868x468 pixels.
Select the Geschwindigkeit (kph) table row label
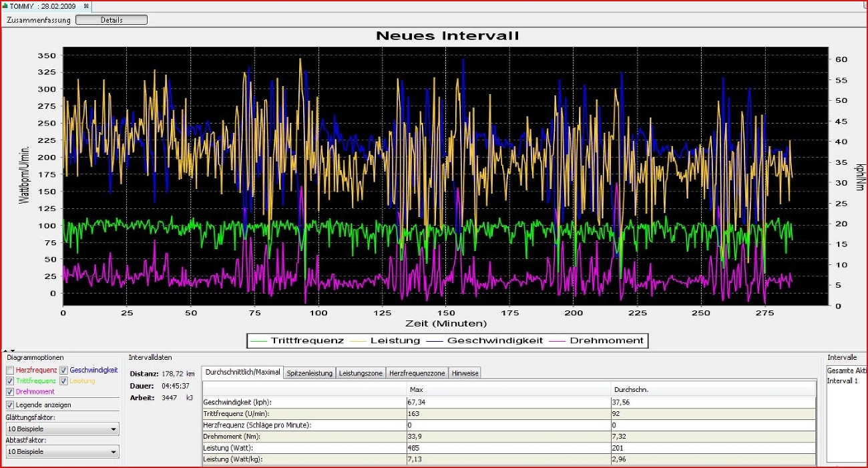237,403
